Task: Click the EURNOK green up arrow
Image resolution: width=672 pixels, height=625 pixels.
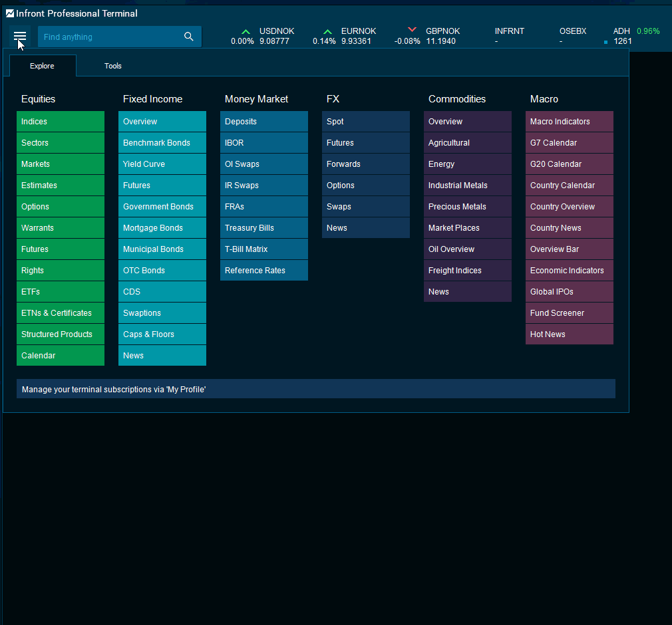Action: click(327, 31)
